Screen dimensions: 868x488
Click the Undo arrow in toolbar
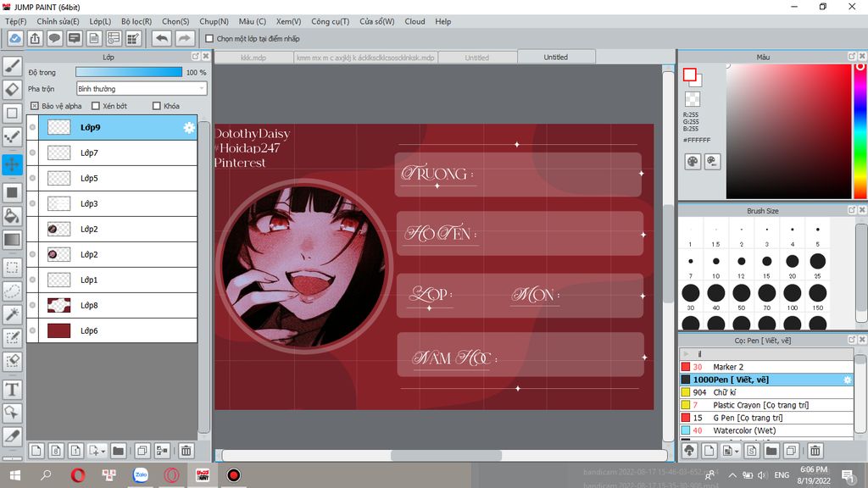(x=162, y=38)
